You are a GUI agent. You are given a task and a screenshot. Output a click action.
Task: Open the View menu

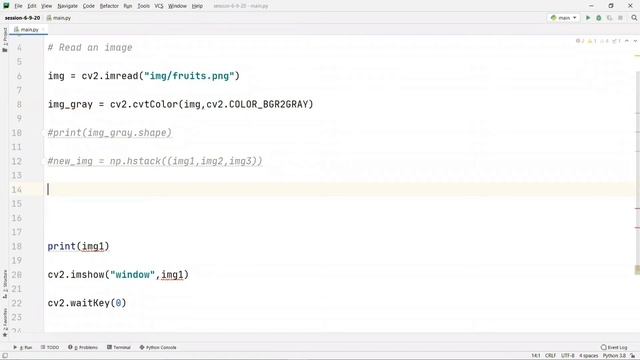[x=47, y=6]
